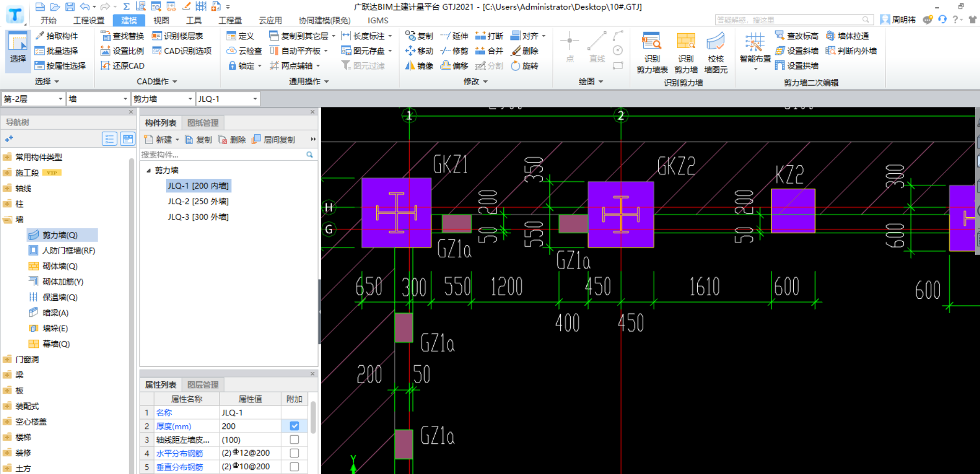
Task: Collapse the 剪力墙 tree node
Action: pos(148,170)
